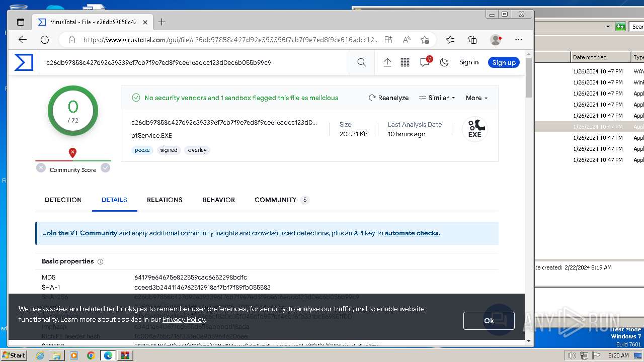Click the Edge taskbar icon

coord(108,355)
